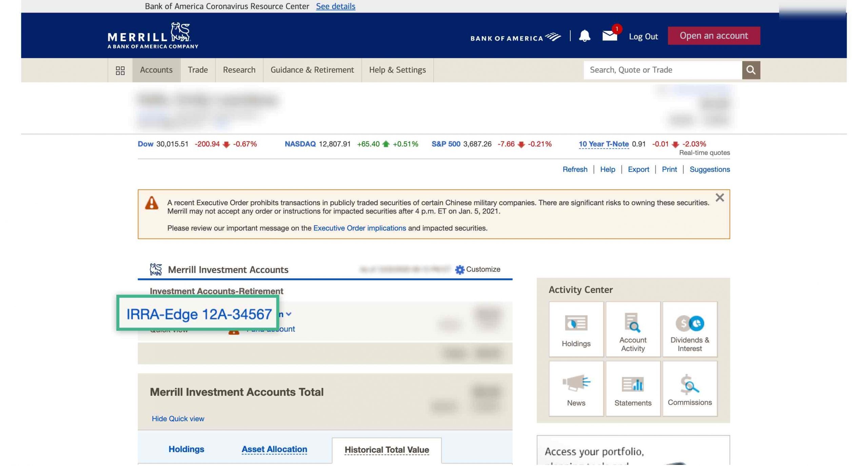Click Refresh portfolio data link
Screen dimensions: 868x466
tap(575, 169)
